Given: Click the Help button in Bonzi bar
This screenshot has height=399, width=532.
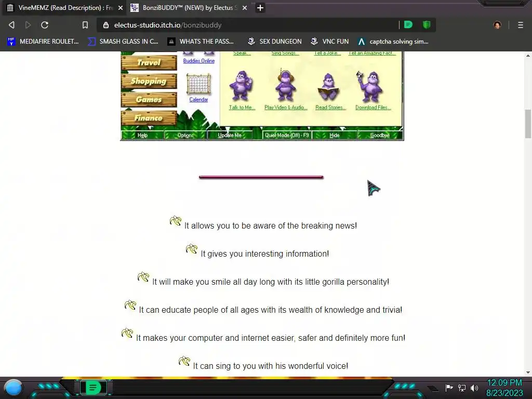Looking at the screenshot, I should [142, 135].
